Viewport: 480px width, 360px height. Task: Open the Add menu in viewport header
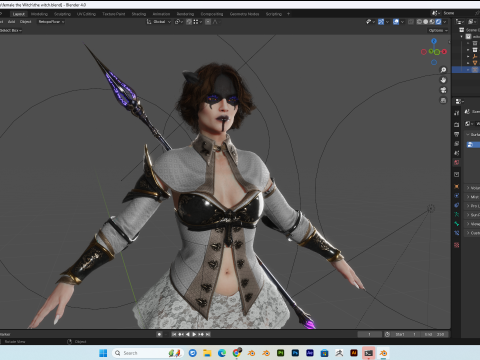(12, 22)
